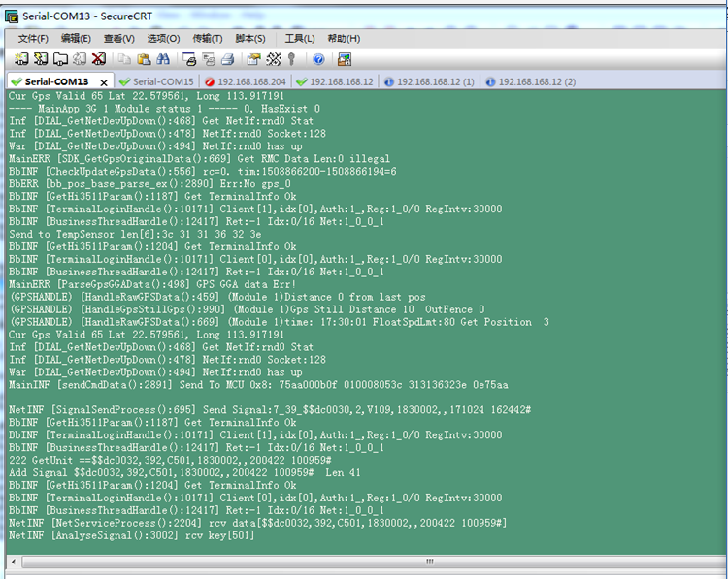Image resolution: width=728 pixels, height=579 pixels.
Task: Click the "NetINF [NetServiceProcess():2204]" line
Action: [257, 523]
